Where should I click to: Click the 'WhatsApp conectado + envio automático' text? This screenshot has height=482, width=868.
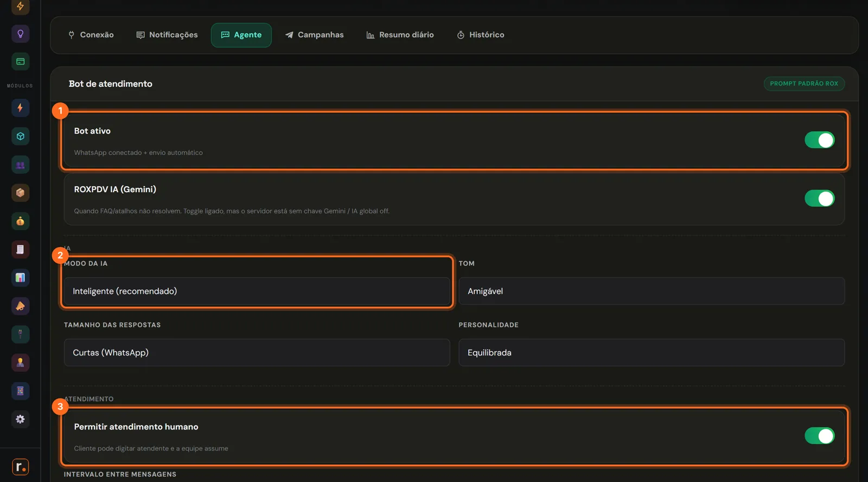pos(138,153)
